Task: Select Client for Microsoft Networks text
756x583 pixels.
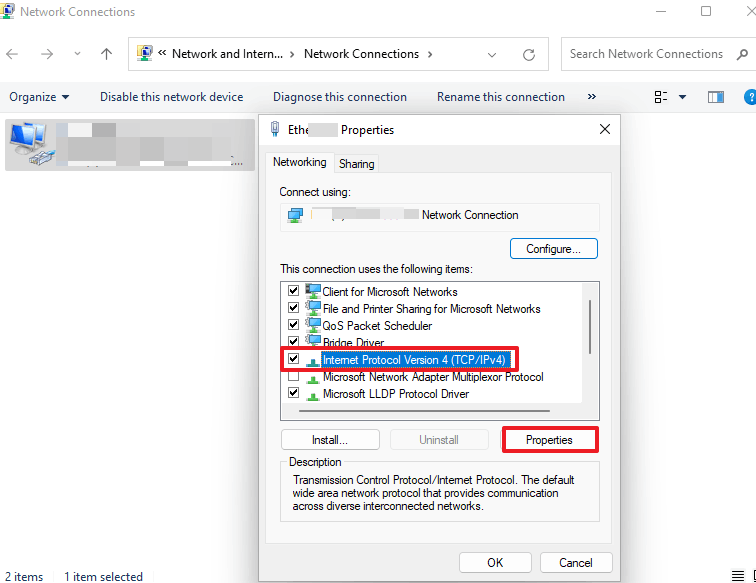Action: click(390, 292)
